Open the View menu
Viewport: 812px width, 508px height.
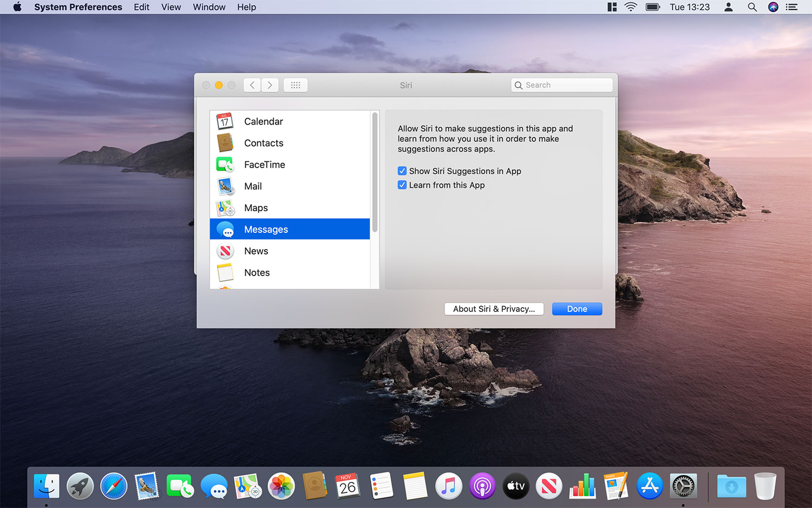point(171,7)
